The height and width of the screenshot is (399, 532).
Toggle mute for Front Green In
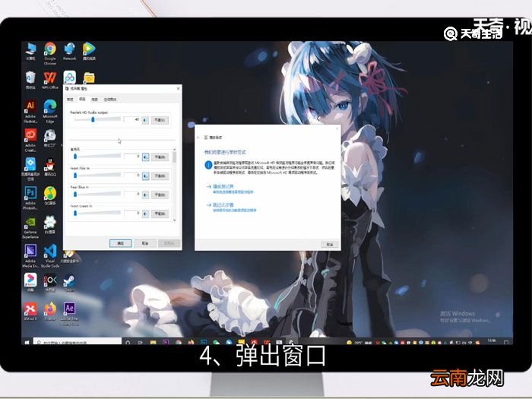pyautogui.click(x=146, y=214)
